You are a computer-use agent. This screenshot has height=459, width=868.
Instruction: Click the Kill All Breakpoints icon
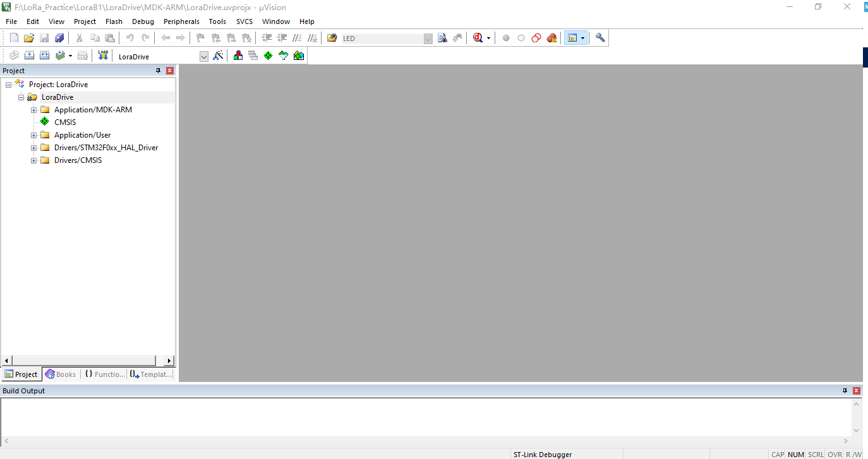click(x=552, y=38)
